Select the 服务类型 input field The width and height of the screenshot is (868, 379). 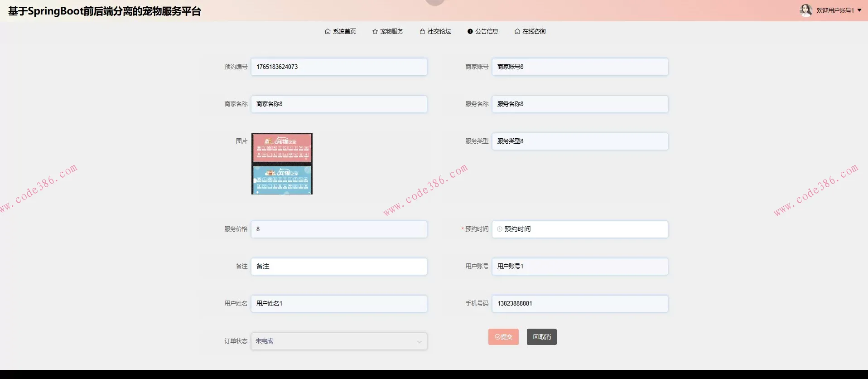[x=580, y=141]
